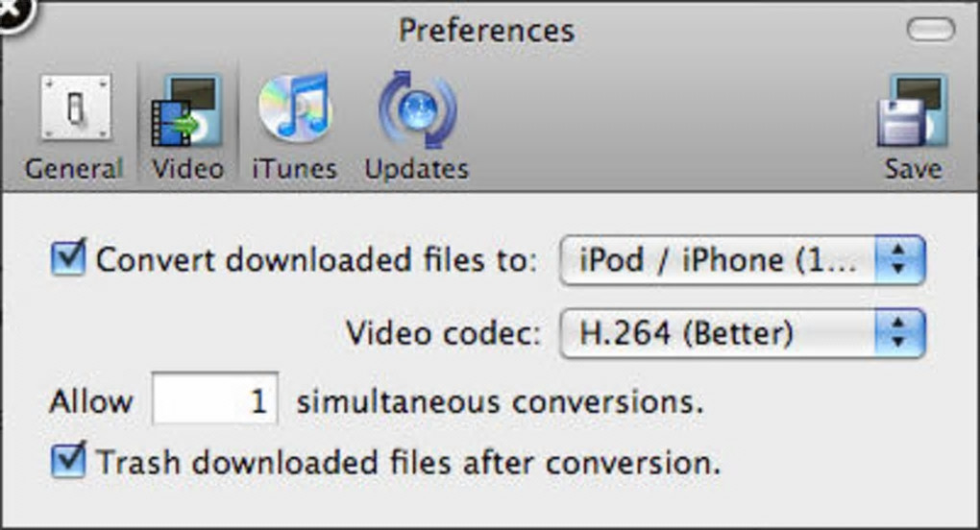The image size is (980, 530).
Task: Open the iPod / iPhone format dropdown
Action: click(717, 261)
